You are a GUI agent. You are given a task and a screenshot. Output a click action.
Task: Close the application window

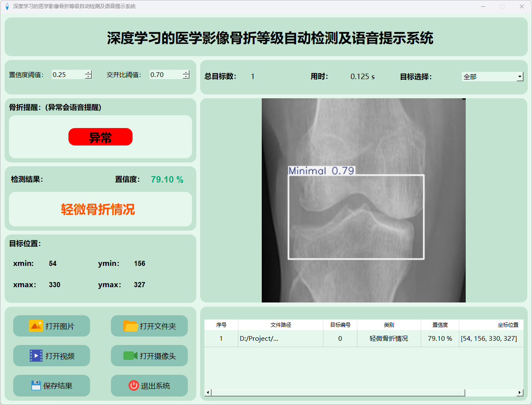click(521, 6)
